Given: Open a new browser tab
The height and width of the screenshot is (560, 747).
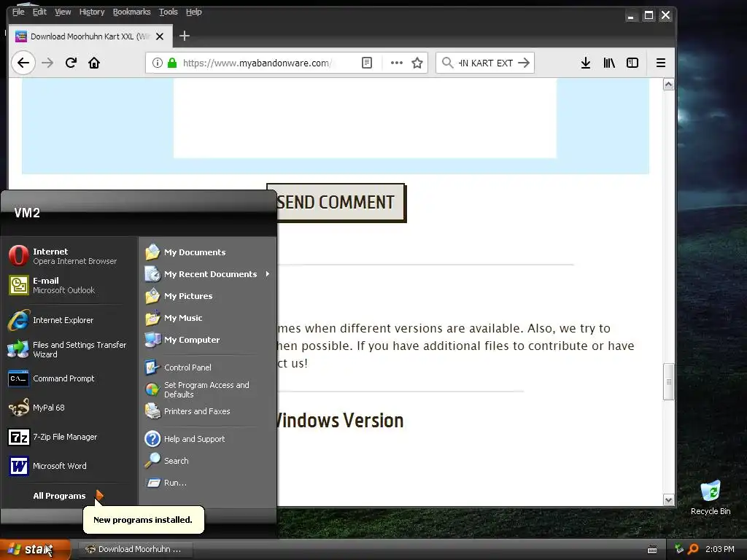Looking at the screenshot, I should (x=185, y=36).
